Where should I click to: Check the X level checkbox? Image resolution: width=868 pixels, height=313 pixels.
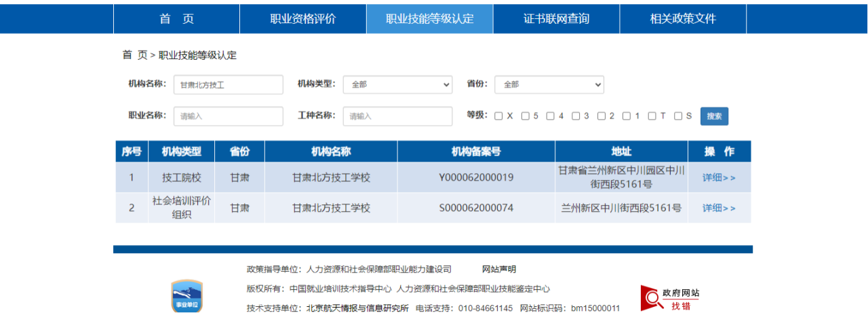click(498, 116)
